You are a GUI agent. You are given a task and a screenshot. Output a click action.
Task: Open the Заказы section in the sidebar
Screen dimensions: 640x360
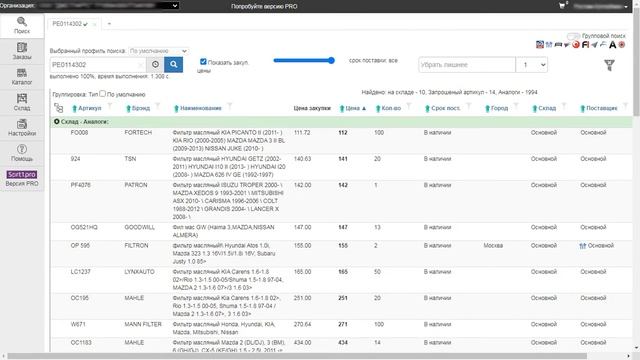(22, 51)
